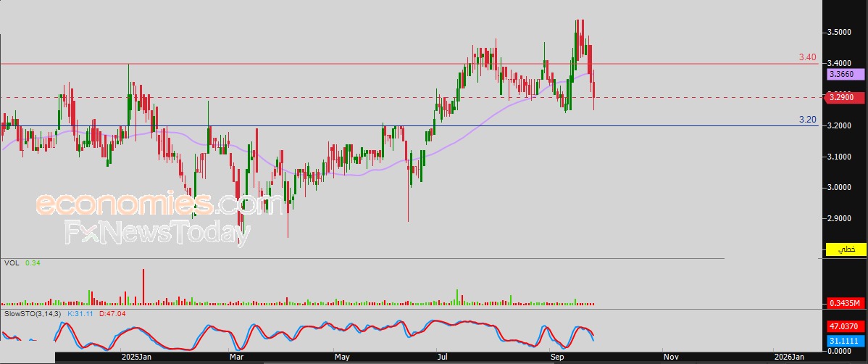Click the 3.40 resistance line label
Screen dimensions: 868x364
[808, 57]
